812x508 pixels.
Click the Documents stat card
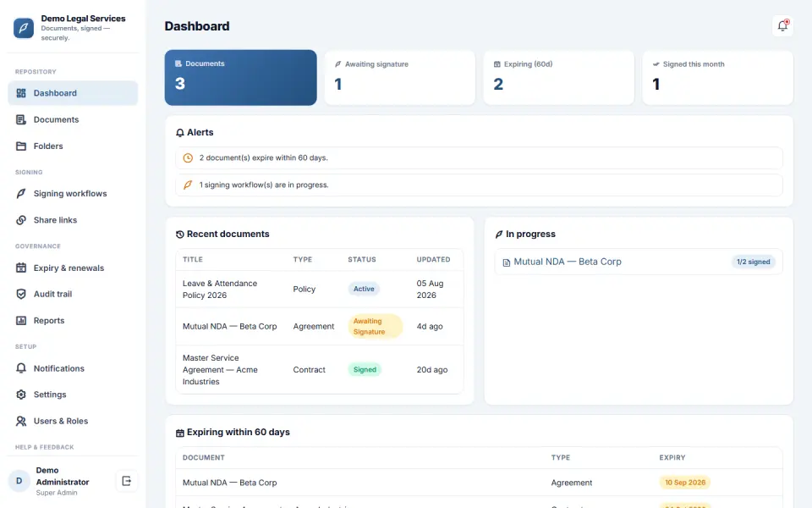tap(241, 78)
